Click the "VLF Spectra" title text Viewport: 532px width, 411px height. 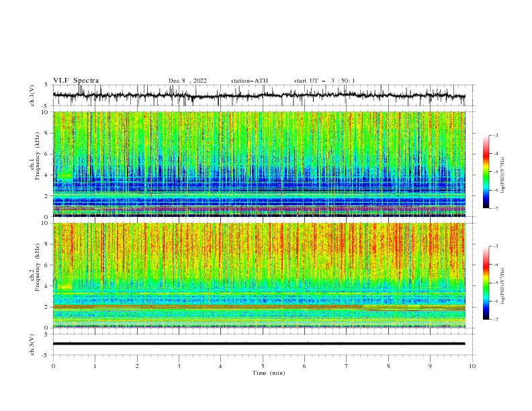(76, 81)
